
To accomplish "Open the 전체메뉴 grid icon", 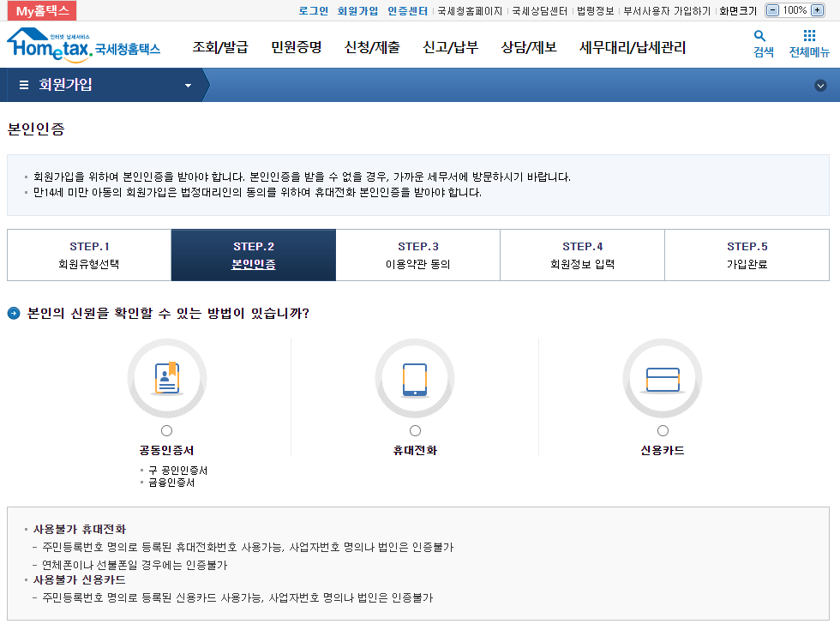I will 809,36.
